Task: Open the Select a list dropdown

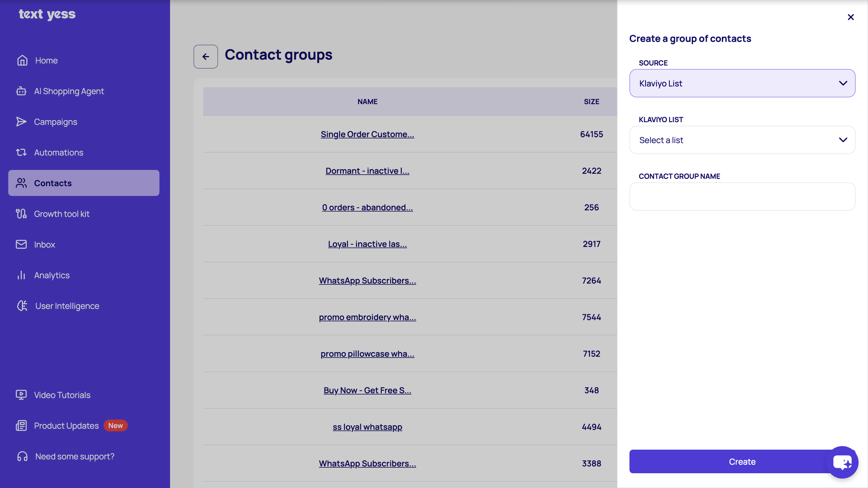Action: [x=742, y=140]
